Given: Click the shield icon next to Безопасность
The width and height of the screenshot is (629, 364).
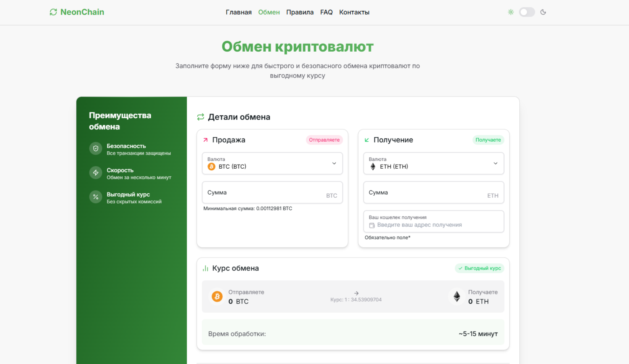Looking at the screenshot, I should click(x=96, y=149).
